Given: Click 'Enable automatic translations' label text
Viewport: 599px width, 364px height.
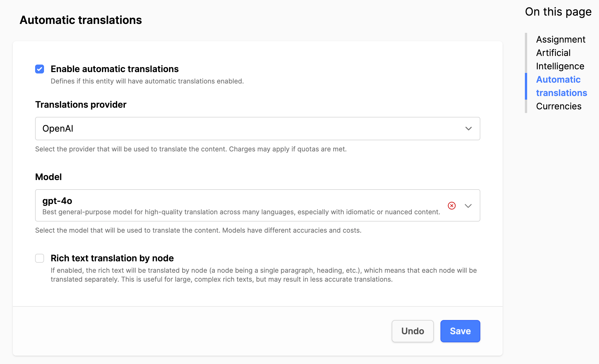Looking at the screenshot, I should 115,69.
